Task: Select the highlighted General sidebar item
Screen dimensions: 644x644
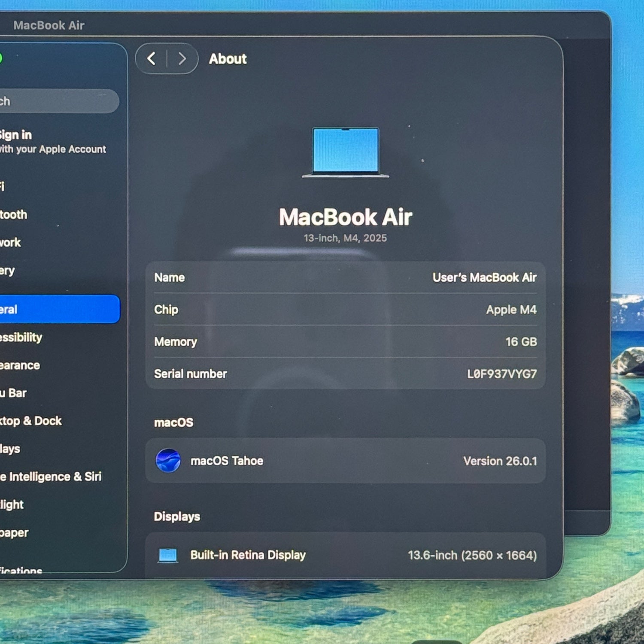Action: (x=56, y=309)
